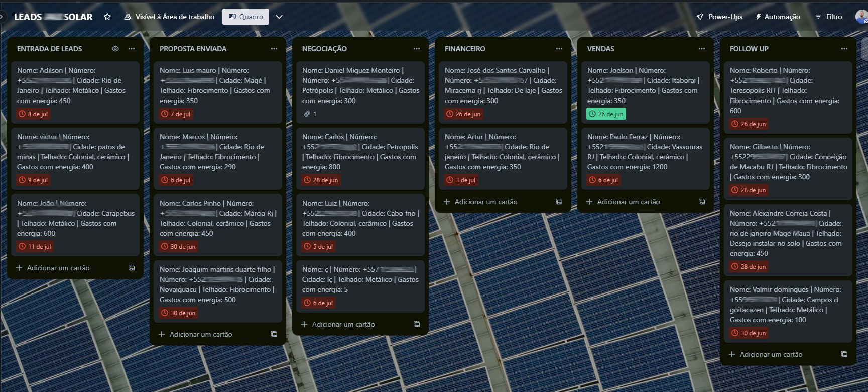Change Visível à Área de trabalho visibility
Viewport: 868px width, 392px height.
(x=169, y=17)
